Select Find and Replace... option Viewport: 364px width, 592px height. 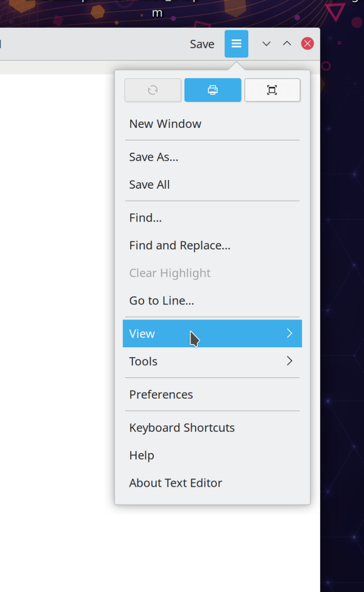(x=180, y=245)
